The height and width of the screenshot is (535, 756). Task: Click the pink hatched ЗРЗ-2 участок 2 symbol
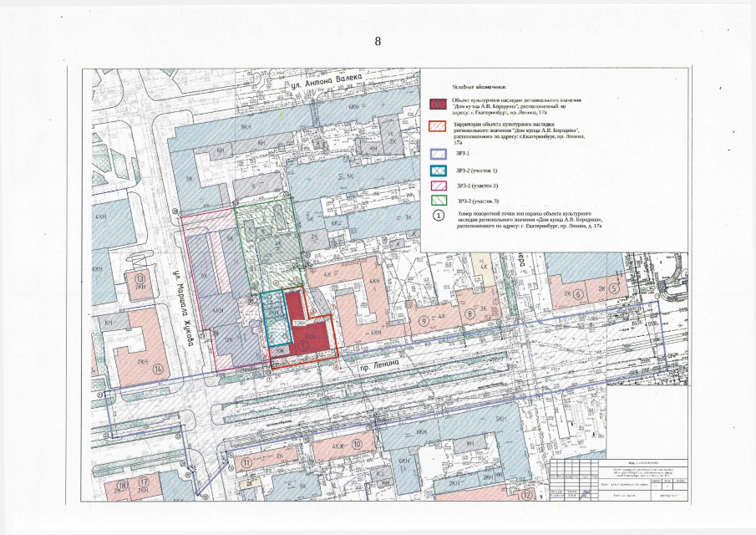[437, 185]
